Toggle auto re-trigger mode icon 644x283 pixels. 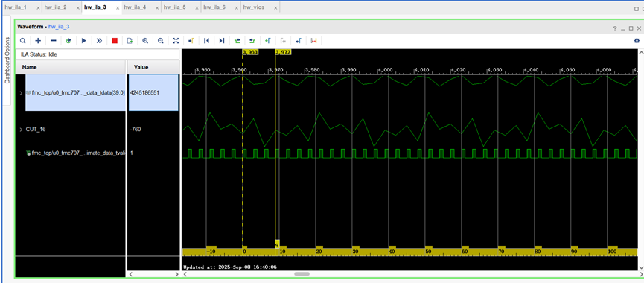[x=68, y=41]
